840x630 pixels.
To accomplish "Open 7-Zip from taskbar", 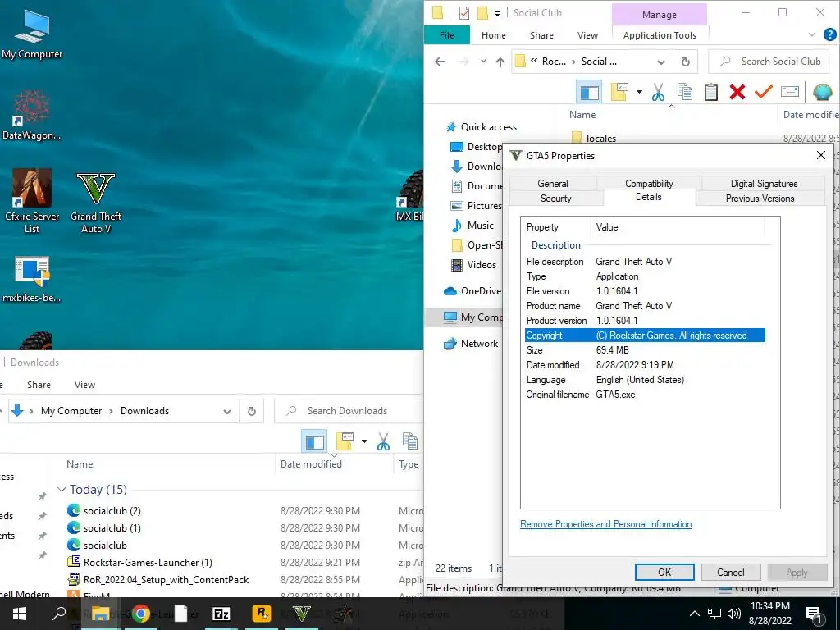I will coord(221,614).
